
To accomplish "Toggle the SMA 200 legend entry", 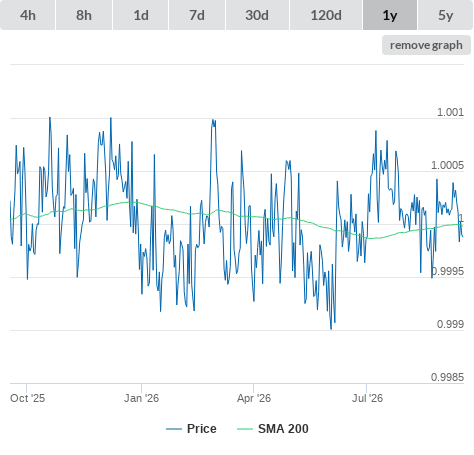I will (x=283, y=429).
